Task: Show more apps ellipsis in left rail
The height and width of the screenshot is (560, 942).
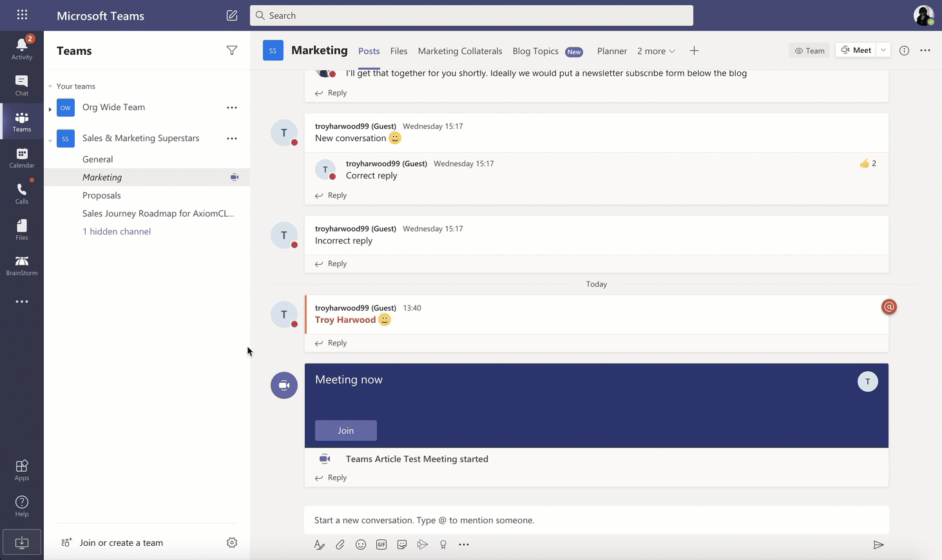Action: 22,302
